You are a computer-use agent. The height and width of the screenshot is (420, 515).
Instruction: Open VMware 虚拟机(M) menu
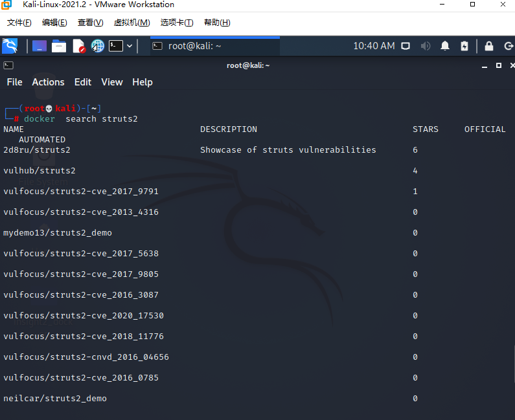[132, 23]
